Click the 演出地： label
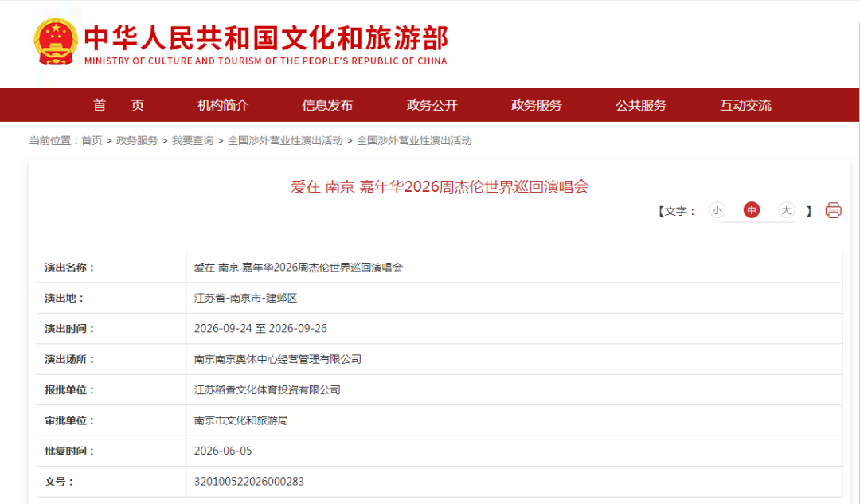 point(64,299)
